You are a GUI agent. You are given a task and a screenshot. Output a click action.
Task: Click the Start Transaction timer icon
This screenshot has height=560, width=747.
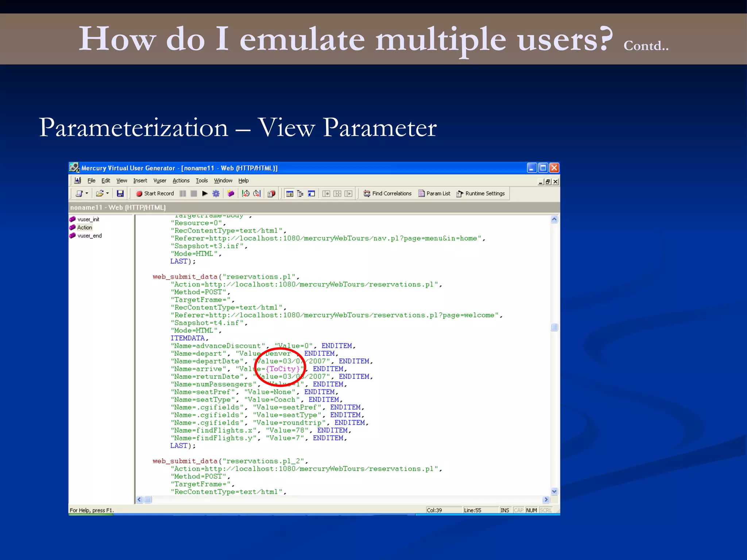[x=246, y=194]
